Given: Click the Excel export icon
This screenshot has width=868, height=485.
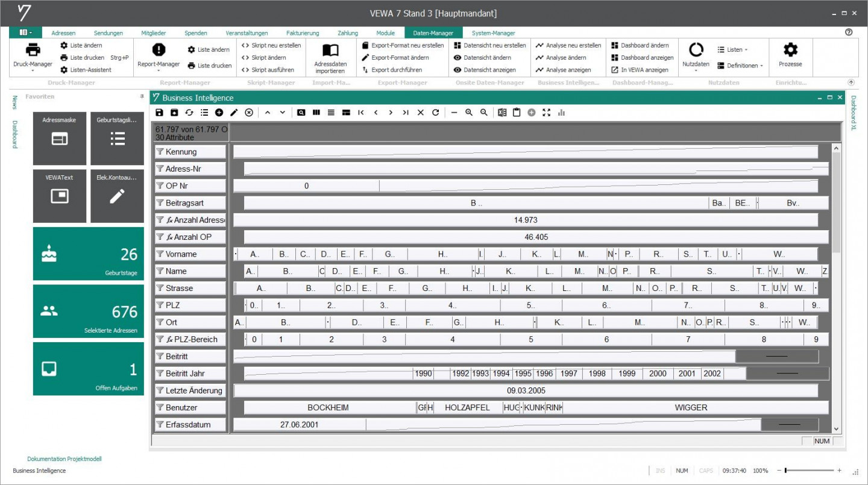Looking at the screenshot, I should (502, 112).
